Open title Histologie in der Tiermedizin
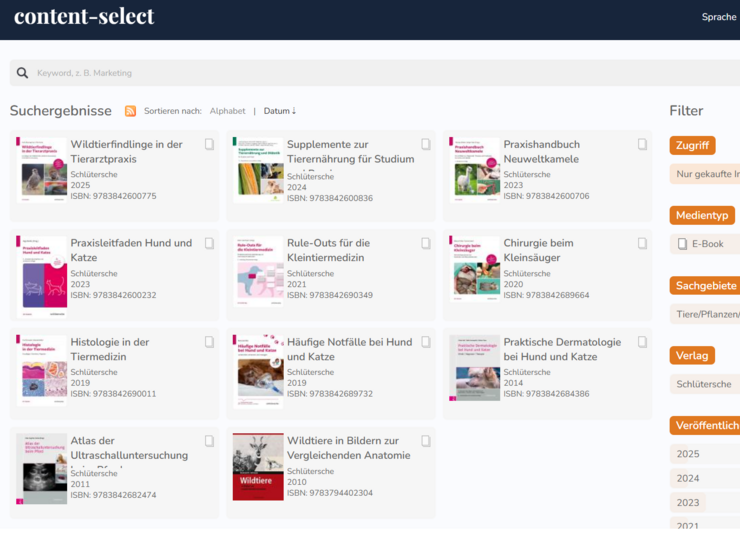Viewport: 740px width, 533px height. coord(109,349)
